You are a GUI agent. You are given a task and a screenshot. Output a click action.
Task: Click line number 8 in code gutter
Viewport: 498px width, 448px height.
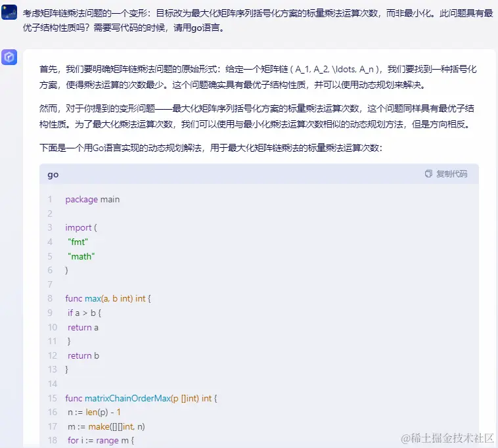(x=50, y=298)
